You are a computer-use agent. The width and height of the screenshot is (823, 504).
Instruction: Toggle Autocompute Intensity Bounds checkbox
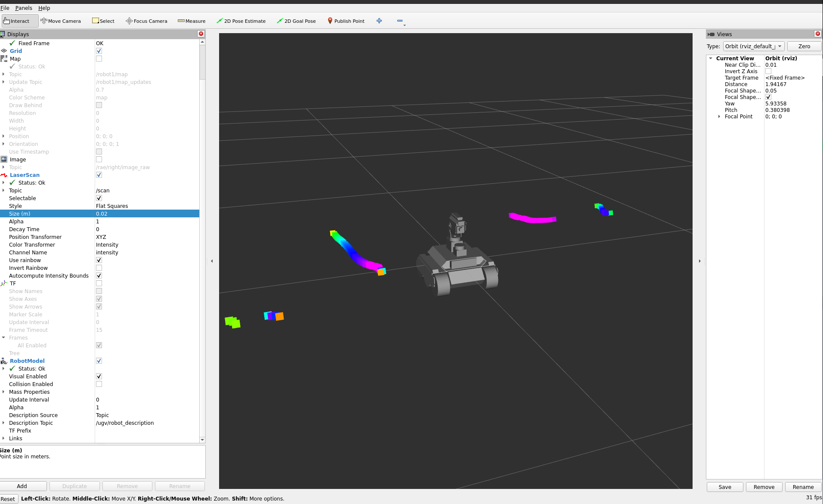tap(99, 275)
